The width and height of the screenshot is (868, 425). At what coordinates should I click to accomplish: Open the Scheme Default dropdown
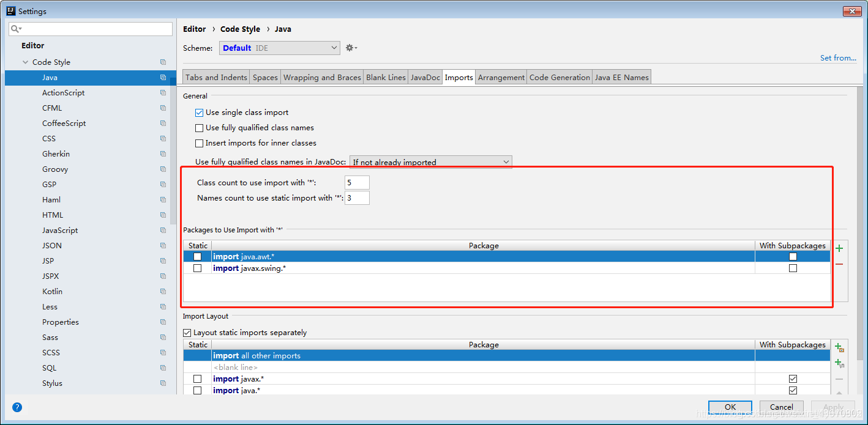(x=279, y=48)
